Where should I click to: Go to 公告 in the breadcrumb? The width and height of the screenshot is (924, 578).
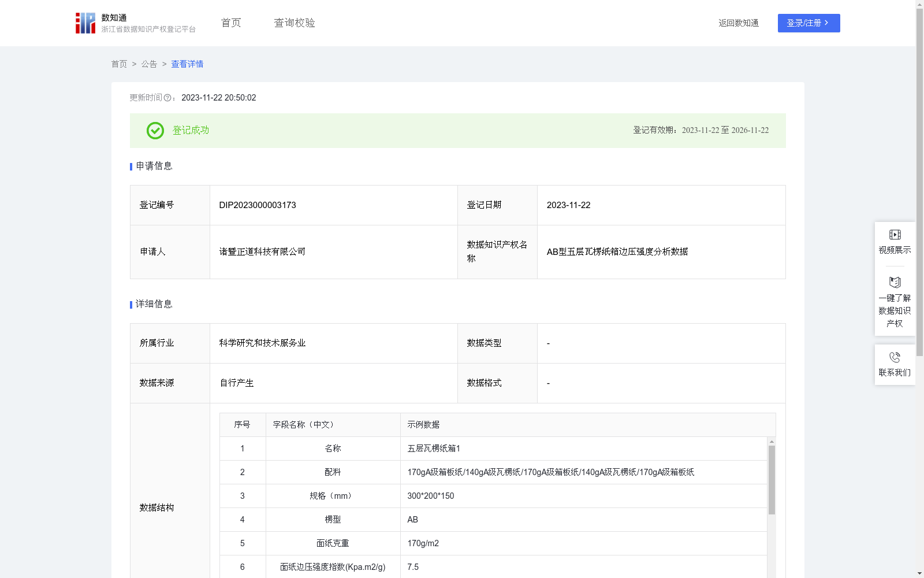[149, 64]
